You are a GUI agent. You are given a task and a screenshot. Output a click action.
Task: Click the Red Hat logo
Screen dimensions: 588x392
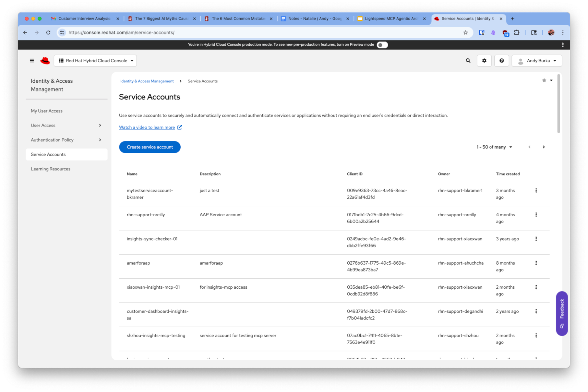click(x=45, y=61)
